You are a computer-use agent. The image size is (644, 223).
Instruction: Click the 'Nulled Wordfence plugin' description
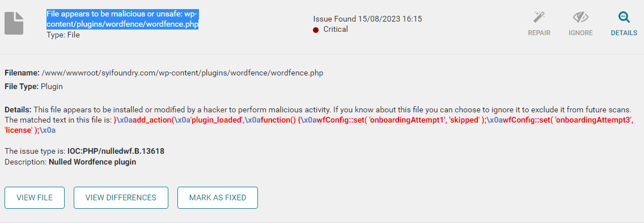[92, 162]
